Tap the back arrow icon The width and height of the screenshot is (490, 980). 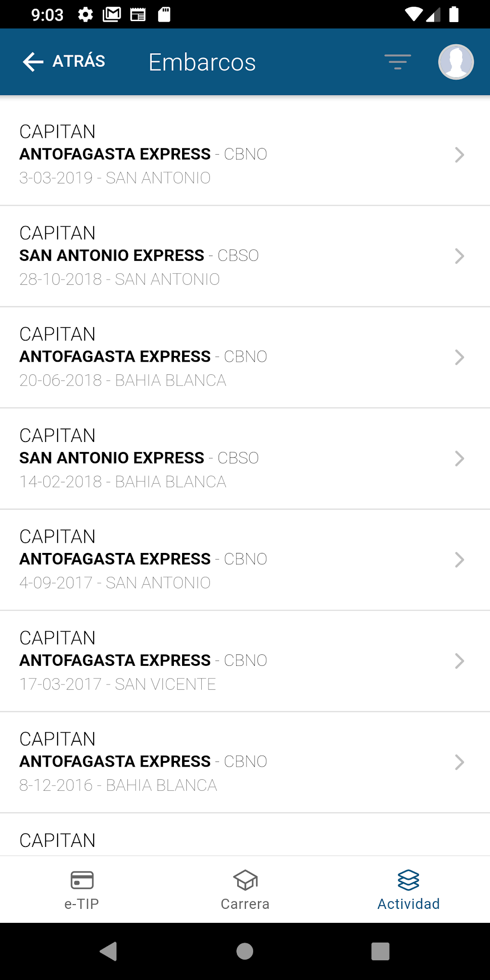click(33, 62)
